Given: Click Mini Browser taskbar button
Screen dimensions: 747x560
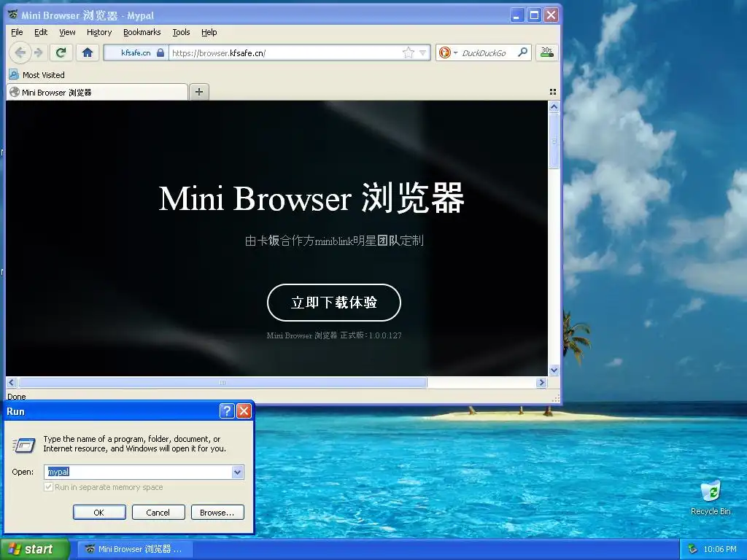Looking at the screenshot, I should [x=134, y=549].
